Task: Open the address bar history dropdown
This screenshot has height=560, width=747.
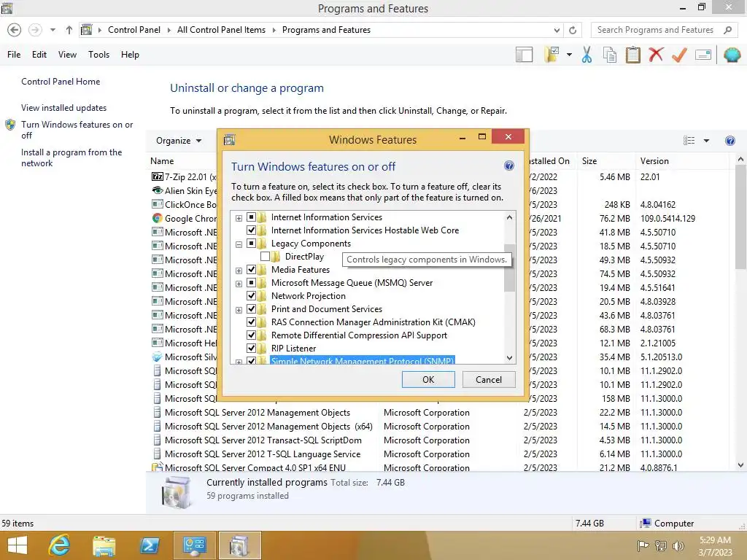Action: point(557,30)
